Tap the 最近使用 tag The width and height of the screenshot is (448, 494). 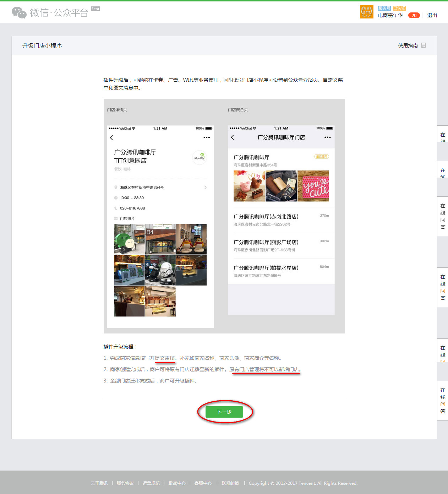point(322,157)
